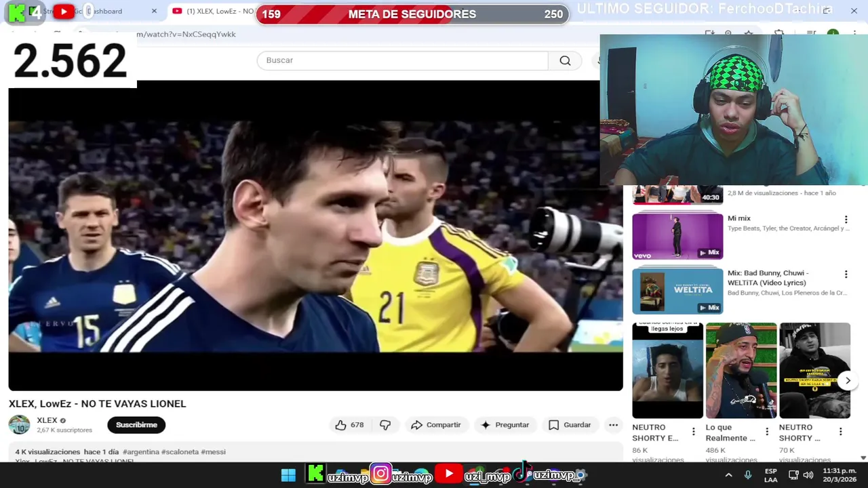The height and width of the screenshot is (488, 868).
Task: Open the more actions ellipsis under video
Action: pos(613,425)
